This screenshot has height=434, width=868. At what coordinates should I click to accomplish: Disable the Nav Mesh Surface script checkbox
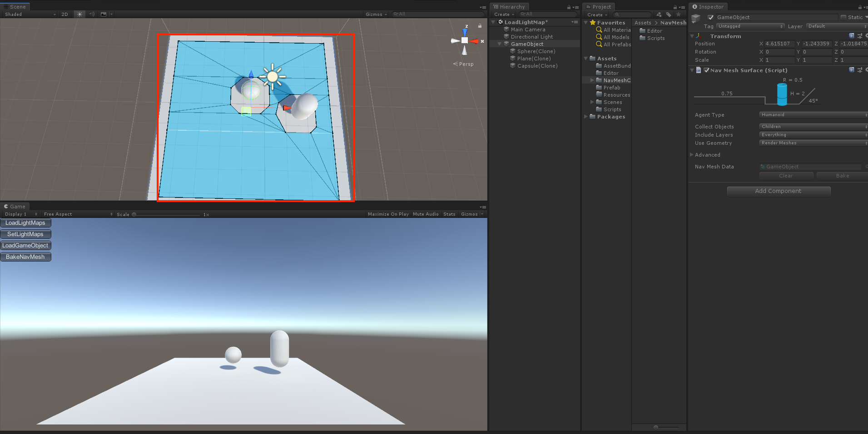coord(707,70)
